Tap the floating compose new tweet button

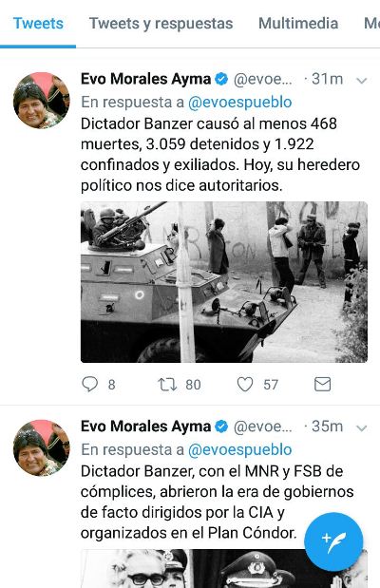[333, 541]
